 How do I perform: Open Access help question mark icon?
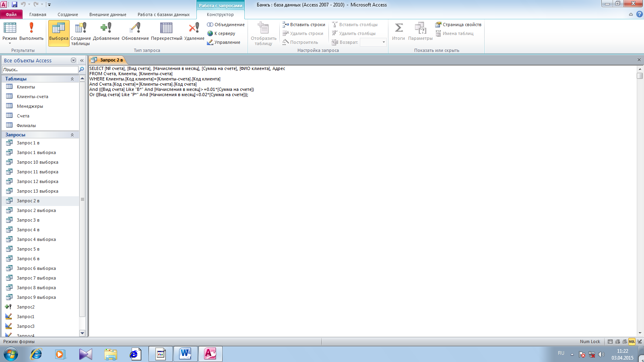point(639,14)
